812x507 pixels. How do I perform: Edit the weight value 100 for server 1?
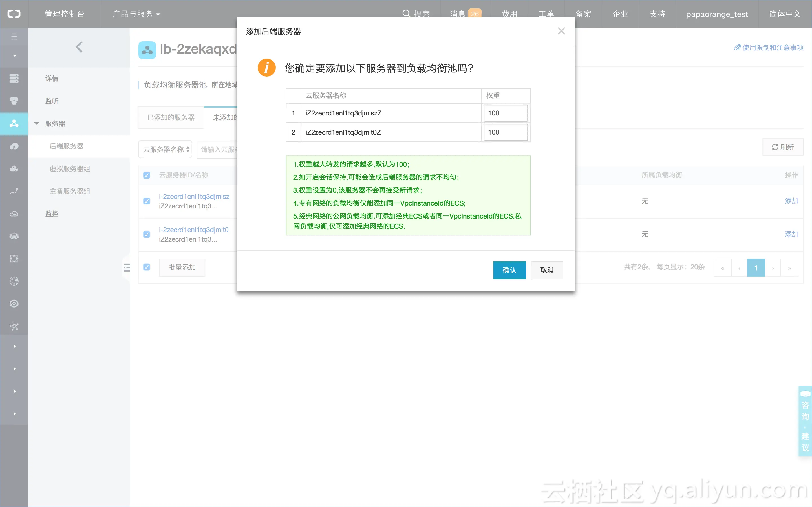505,113
